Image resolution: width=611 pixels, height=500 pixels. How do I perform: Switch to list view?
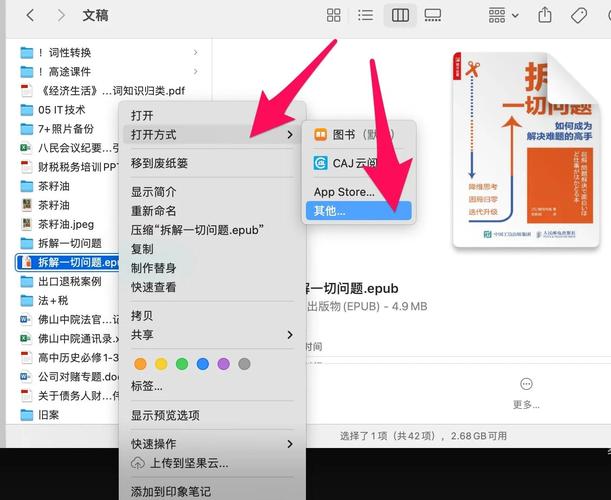(x=366, y=15)
